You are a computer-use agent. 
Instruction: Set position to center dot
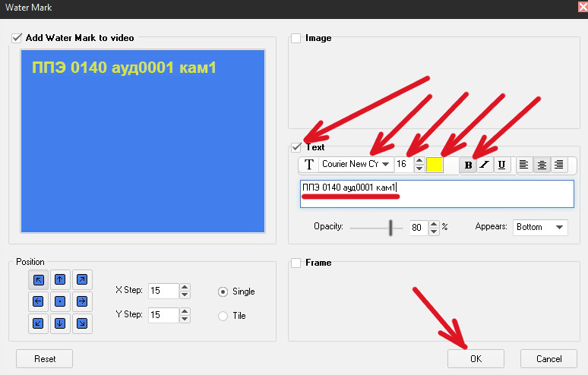(x=60, y=301)
